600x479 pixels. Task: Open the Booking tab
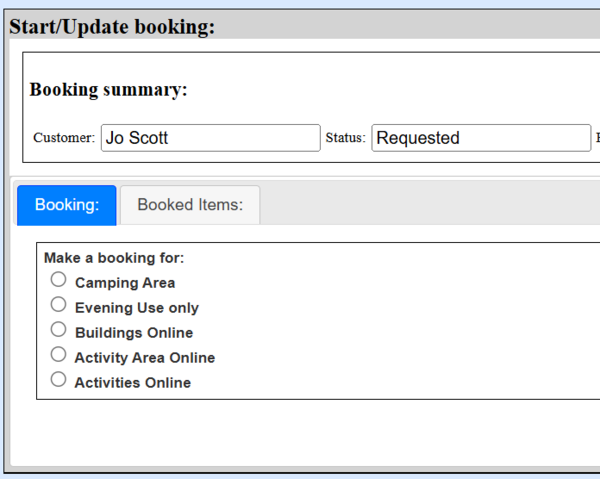click(67, 205)
